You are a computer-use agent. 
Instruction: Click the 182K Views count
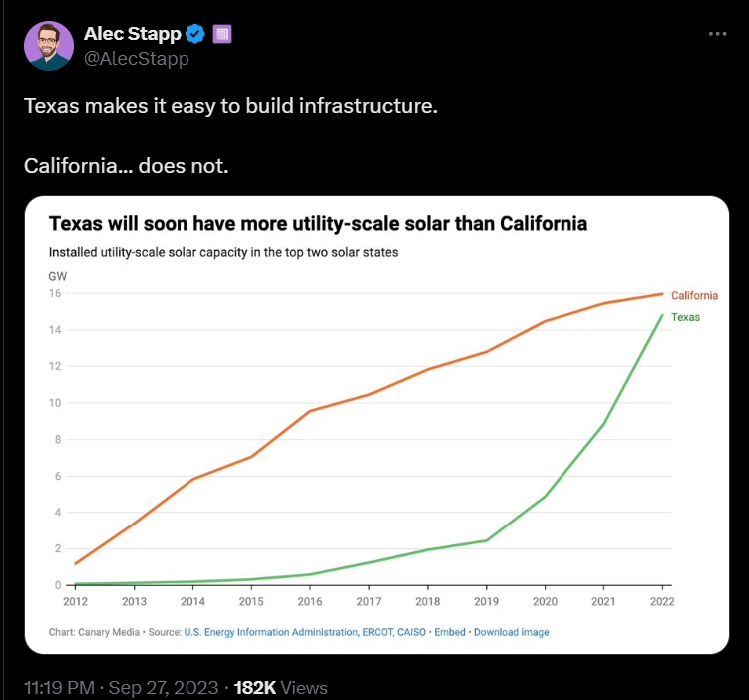280,688
